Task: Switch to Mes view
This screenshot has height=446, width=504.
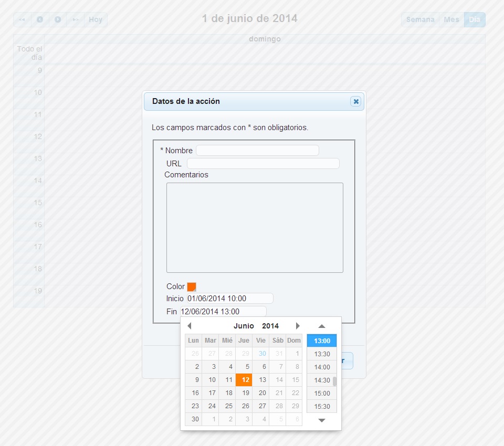Action: 451,19
